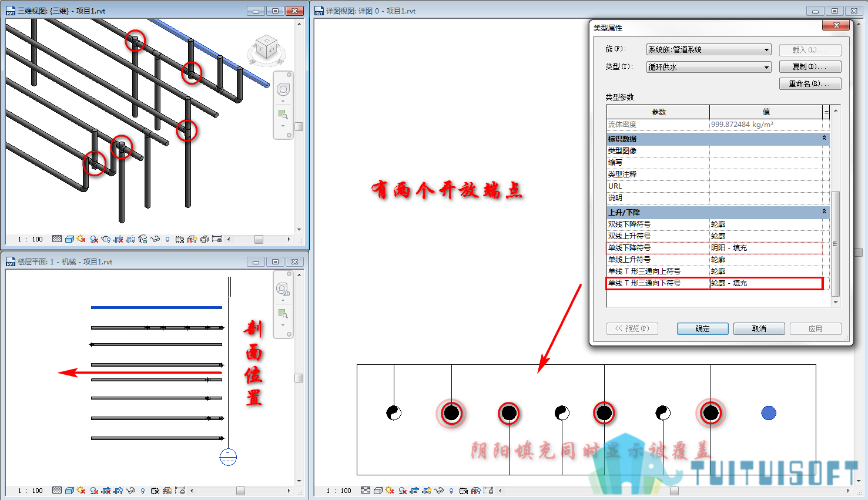The height and width of the screenshot is (500, 868).
Task: Click 3D view horizontal scrollbar thumb
Action: [259, 239]
